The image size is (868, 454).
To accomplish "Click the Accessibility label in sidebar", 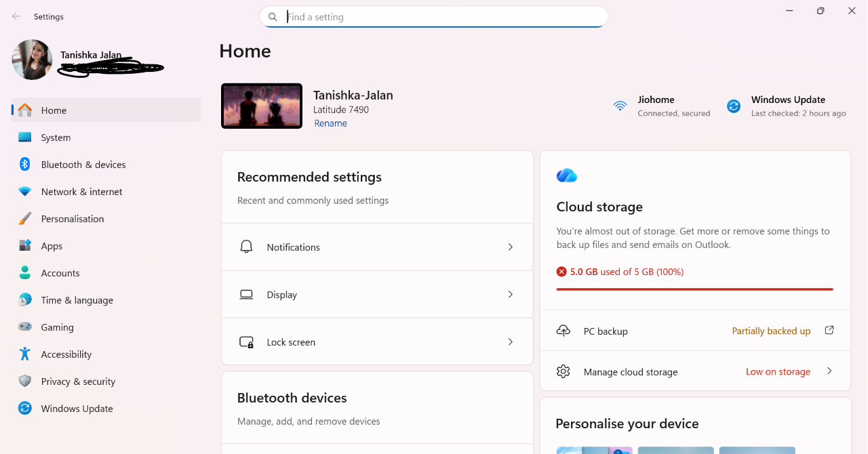I will click(x=66, y=354).
